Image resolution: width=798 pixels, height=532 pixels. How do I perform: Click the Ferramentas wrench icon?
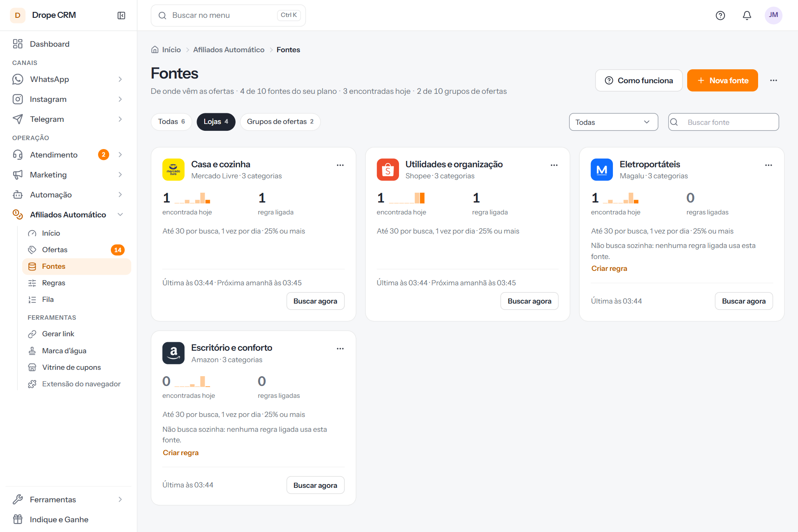(x=18, y=500)
